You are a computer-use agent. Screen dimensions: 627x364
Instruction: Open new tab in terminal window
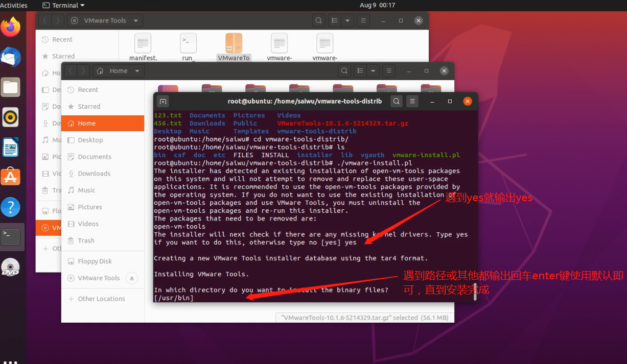pos(162,101)
